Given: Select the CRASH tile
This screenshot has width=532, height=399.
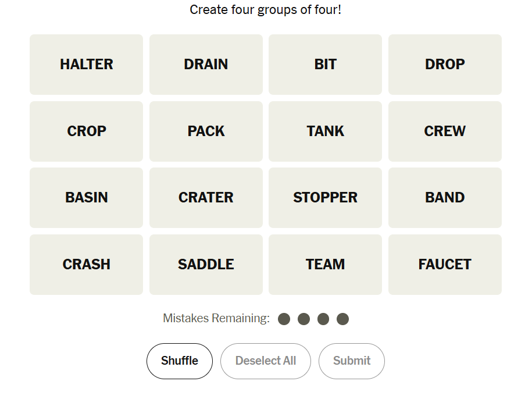Looking at the screenshot, I should pos(86,265).
